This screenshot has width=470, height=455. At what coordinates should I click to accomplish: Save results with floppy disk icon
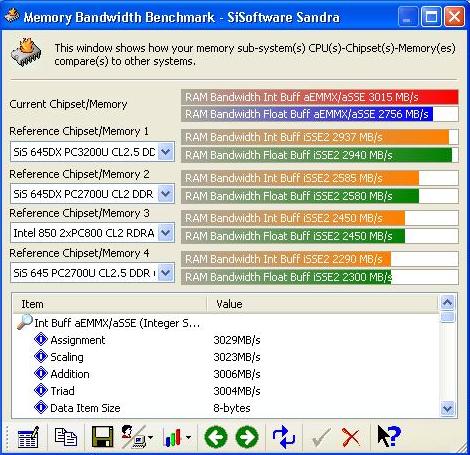102,436
